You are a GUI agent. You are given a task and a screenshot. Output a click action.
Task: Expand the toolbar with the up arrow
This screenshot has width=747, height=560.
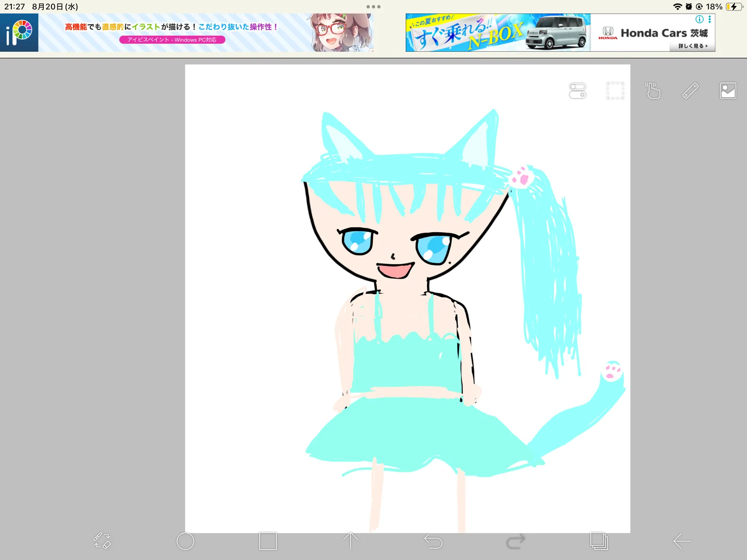click(x=350, y=541)
